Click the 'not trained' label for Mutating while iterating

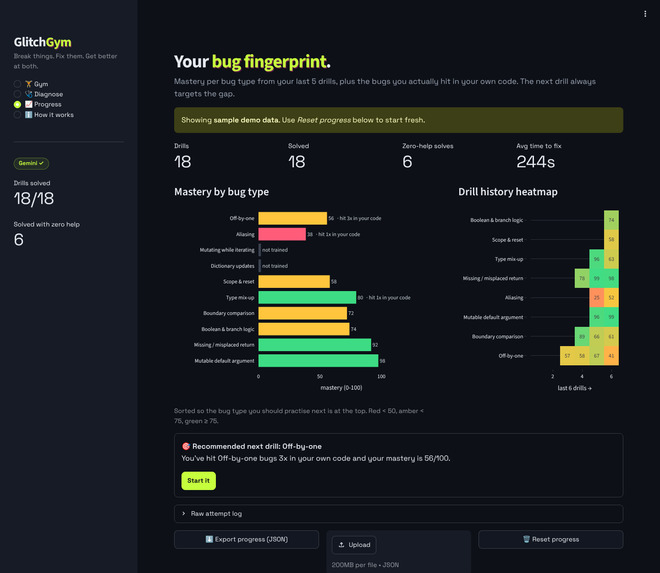point(275,250)
